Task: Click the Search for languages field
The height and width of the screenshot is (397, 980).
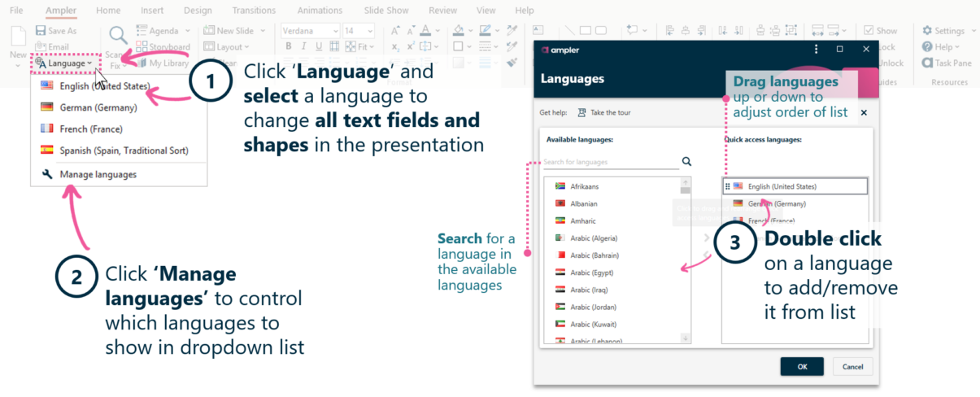Action: point(611,162)
